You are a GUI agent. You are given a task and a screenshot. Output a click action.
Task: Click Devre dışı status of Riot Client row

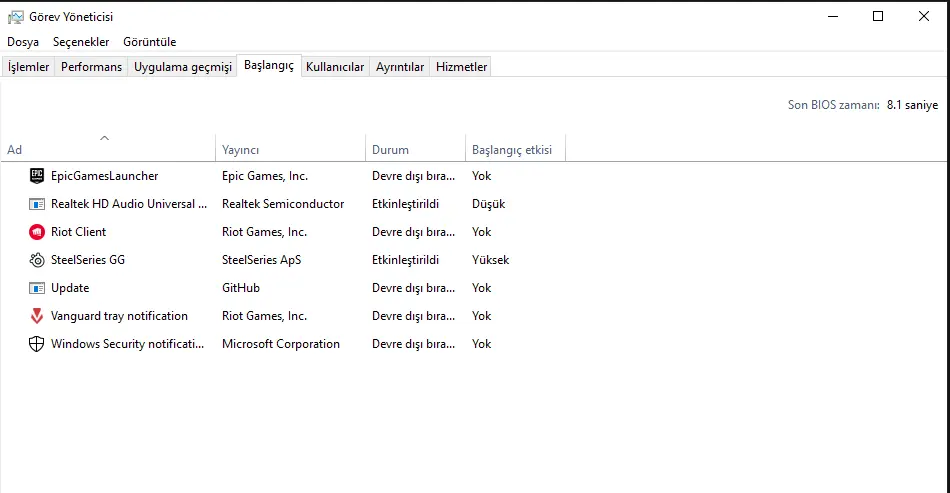click(413, 232)
